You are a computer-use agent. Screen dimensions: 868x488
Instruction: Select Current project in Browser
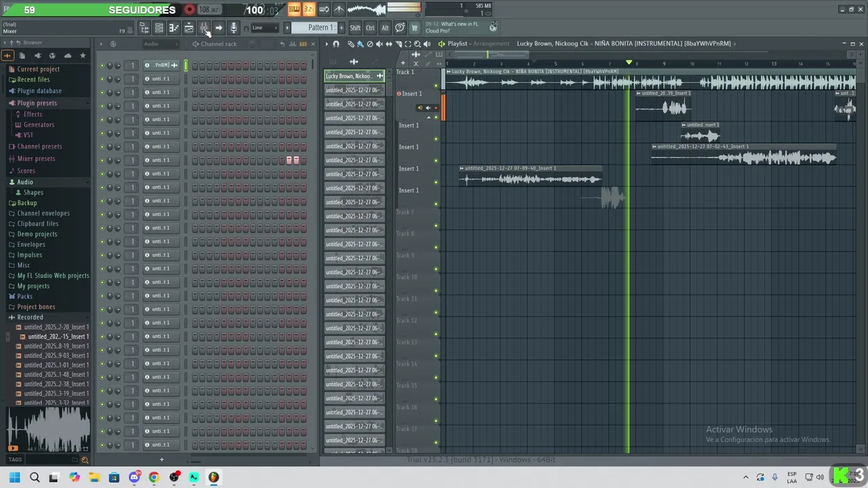pos(38,69)
